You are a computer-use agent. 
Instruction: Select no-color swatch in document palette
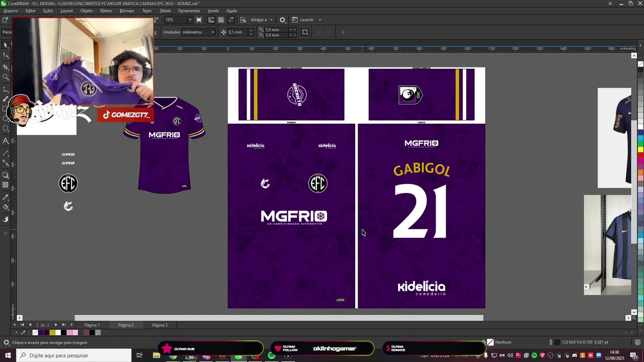click(35, 332)
